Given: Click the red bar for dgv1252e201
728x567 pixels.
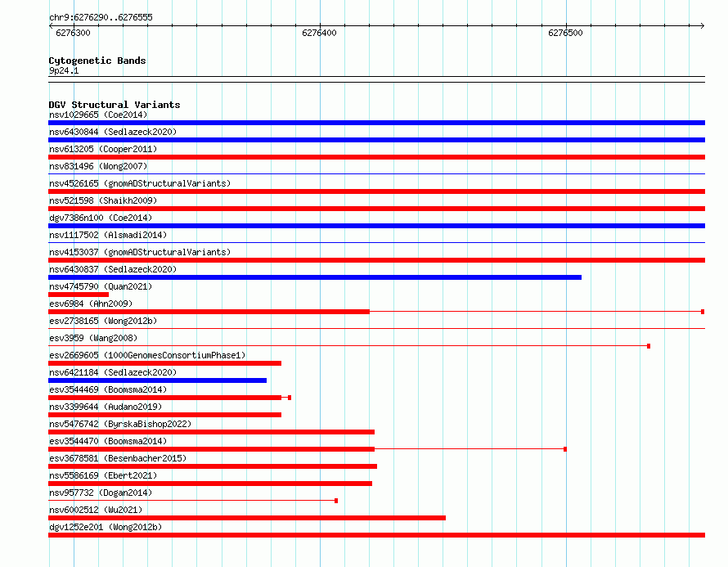Looking at the screenshot, I should (x=376, y=535).
